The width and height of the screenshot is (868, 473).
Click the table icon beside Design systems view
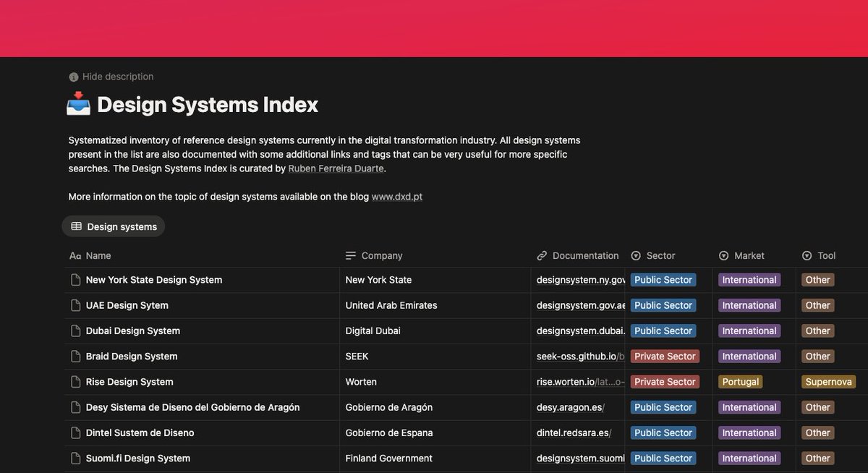pos(75,226)
